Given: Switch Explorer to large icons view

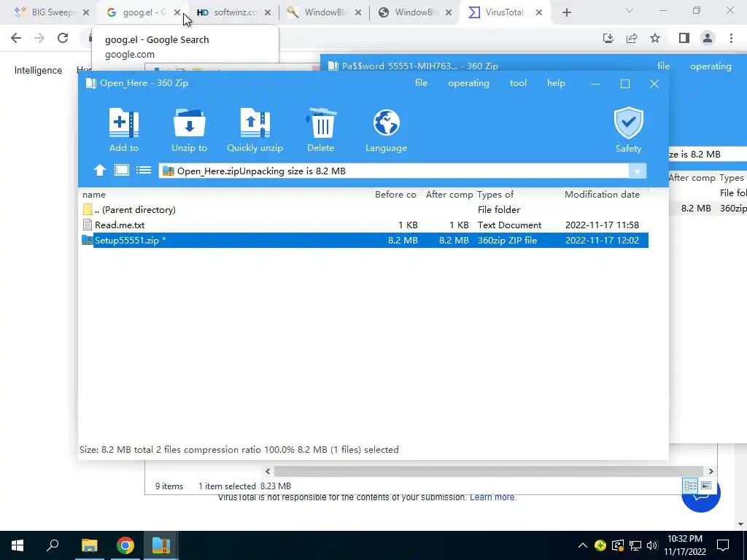Looking at the screenshot, I should click(x=706, y=486).
